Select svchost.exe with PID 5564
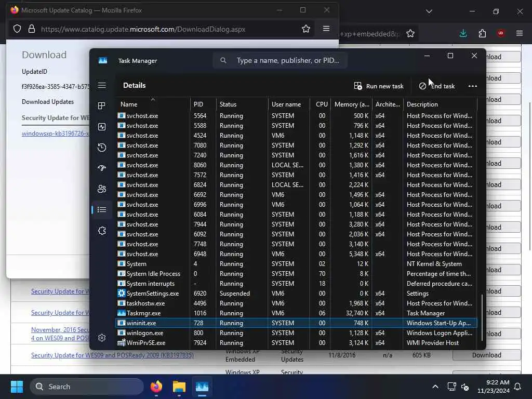Screen dimensions: 532x399 pos(297,116)
